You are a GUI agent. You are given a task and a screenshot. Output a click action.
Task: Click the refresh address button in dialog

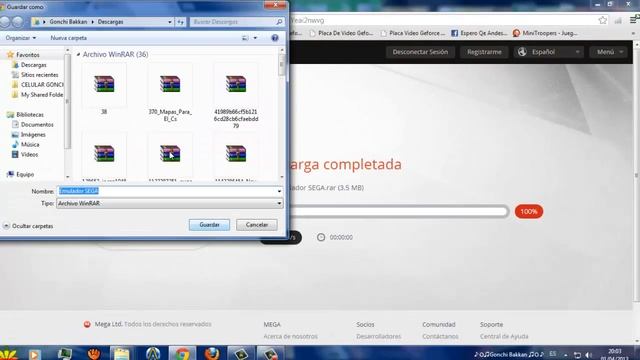click(x=180, y=22)
